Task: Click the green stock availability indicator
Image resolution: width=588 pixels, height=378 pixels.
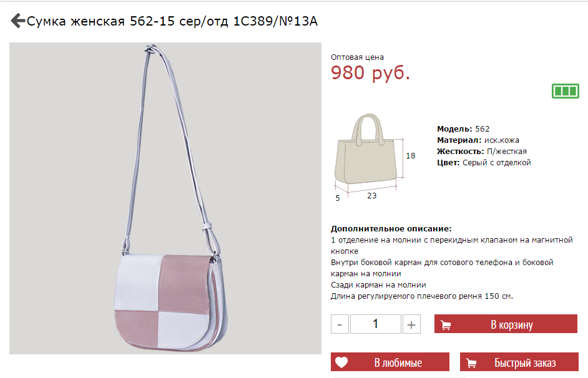Action: 566,91
